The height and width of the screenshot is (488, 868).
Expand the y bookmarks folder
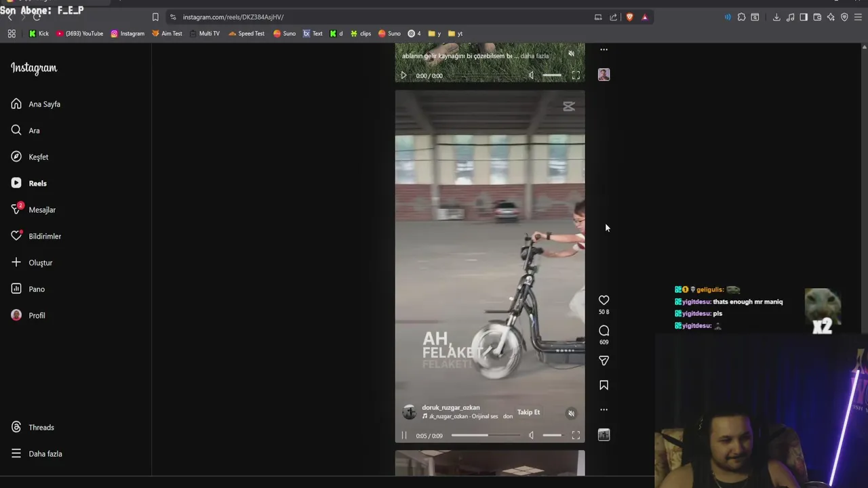pyautogui.click(x=435, y=33)
